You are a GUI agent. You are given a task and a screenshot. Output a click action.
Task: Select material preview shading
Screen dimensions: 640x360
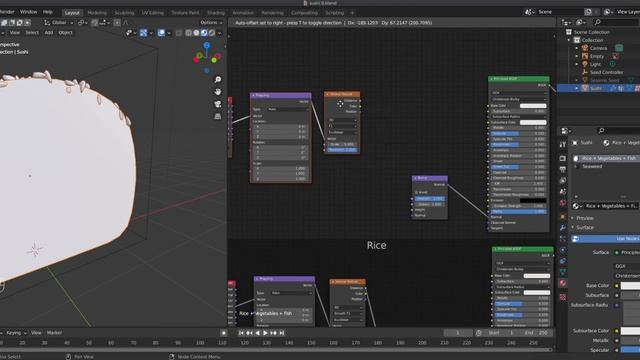coord(204,33)
